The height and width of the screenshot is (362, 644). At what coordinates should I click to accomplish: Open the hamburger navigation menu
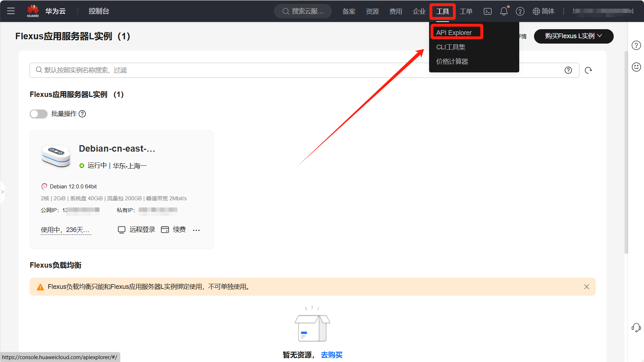11,11
